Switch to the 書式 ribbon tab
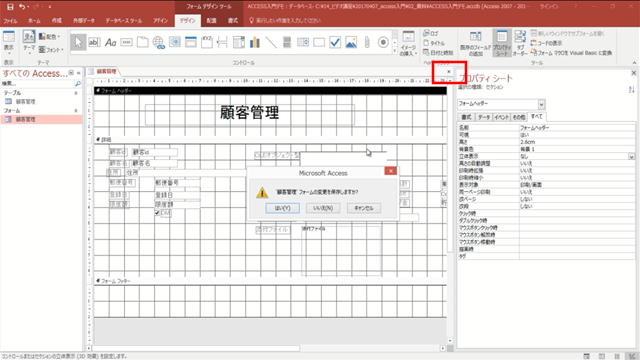640x360 pixels. [233, 20]
